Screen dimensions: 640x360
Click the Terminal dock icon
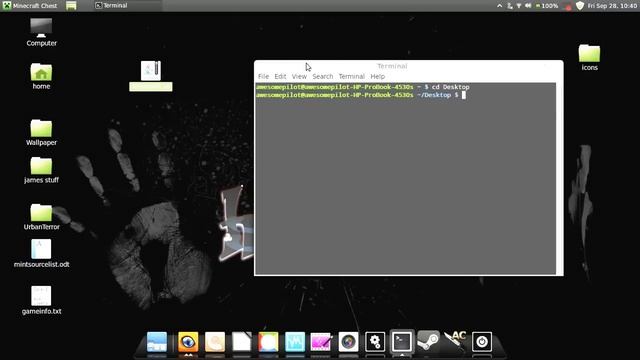[x=402, y=342]
